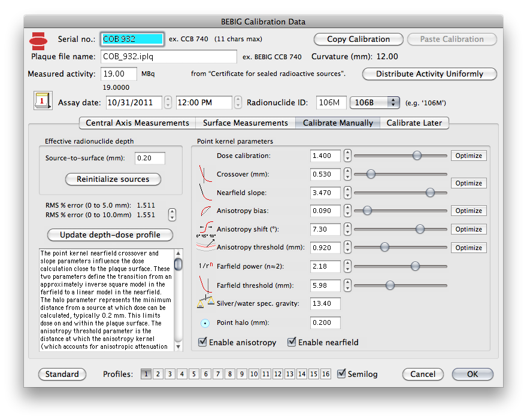Screen dimensions: 527x420
Task: Click the Crossover curve icon
Action: 205,174
